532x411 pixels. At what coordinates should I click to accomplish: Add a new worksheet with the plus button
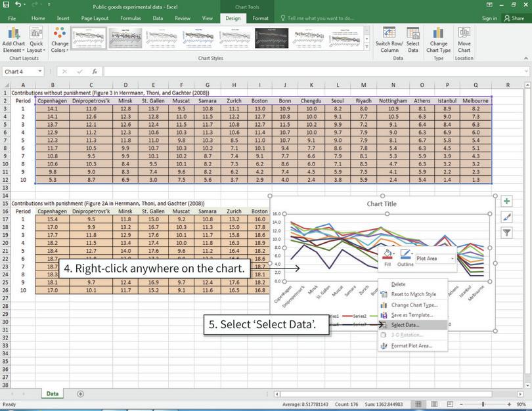click(79, 393)
